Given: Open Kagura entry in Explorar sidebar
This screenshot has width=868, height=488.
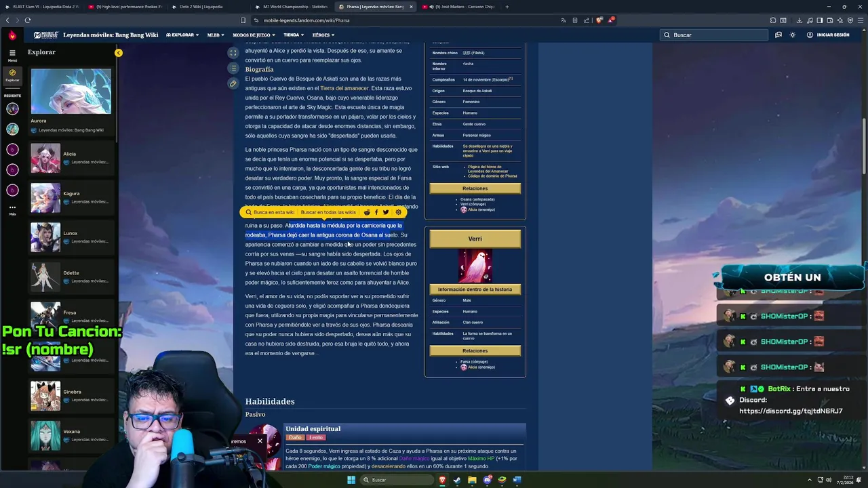Looking at the screenshot, I should pyautogui.click(x=71, y=197).
